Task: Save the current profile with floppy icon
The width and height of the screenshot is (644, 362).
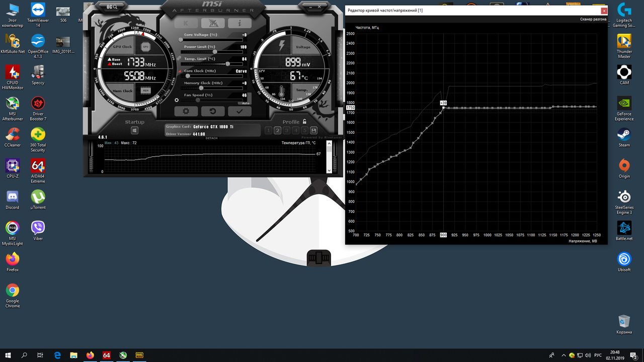Action: pos(313,131)
